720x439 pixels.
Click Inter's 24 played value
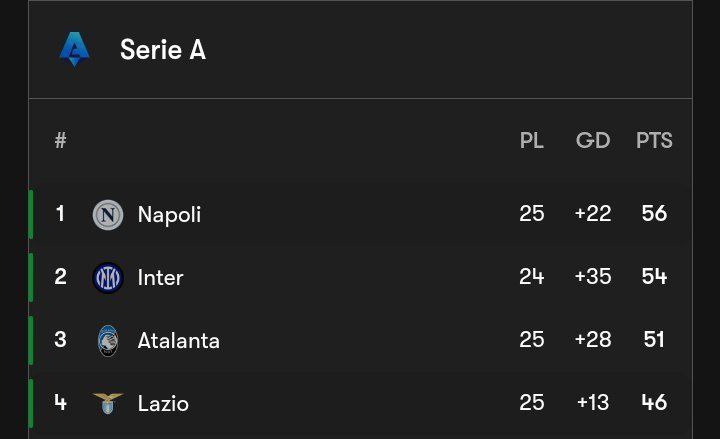pyautogui.click(x=532, y=276)
